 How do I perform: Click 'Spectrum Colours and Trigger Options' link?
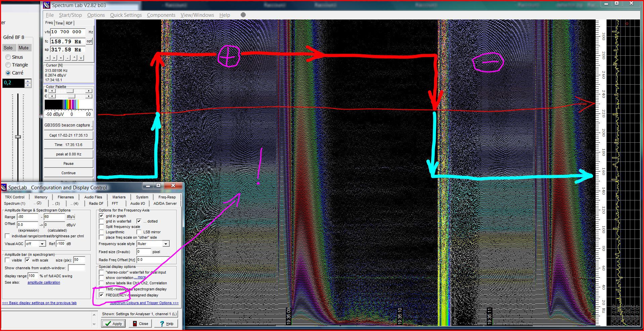coord(144,303)
